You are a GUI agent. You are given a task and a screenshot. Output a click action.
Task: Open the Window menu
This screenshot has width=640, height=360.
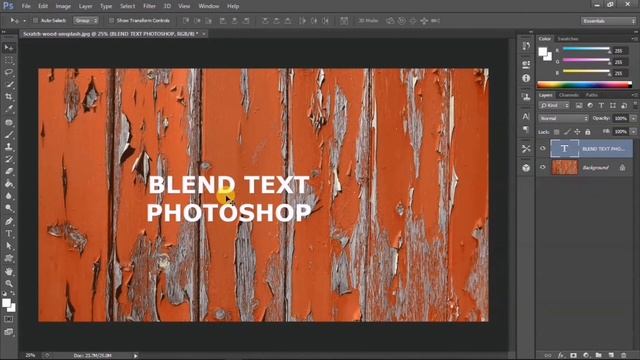(x=209, y=6)
